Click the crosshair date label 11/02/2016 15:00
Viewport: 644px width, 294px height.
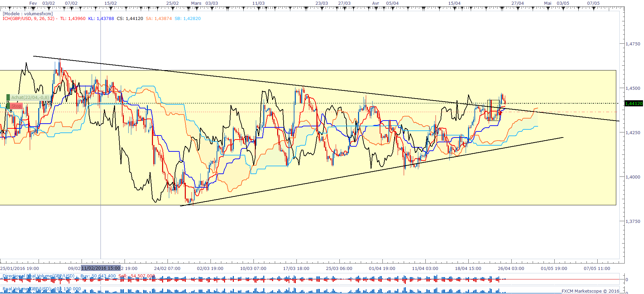101,268
